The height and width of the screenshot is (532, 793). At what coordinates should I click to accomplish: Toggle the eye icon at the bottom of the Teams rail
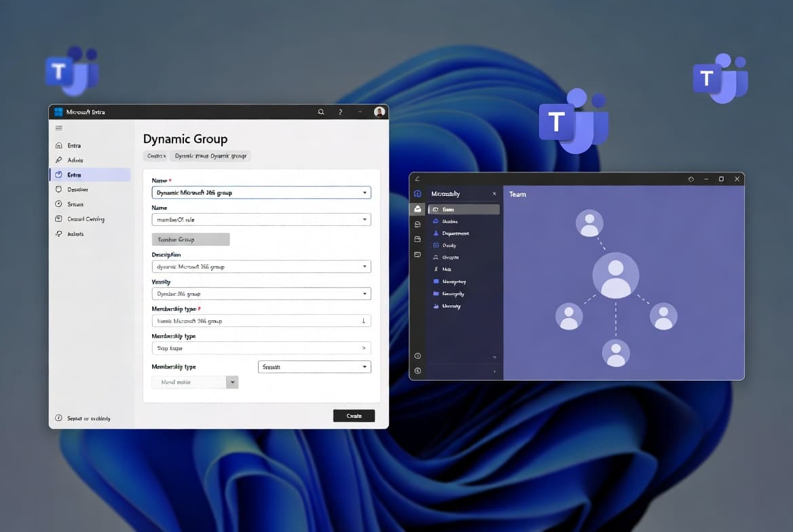(418, 356)
